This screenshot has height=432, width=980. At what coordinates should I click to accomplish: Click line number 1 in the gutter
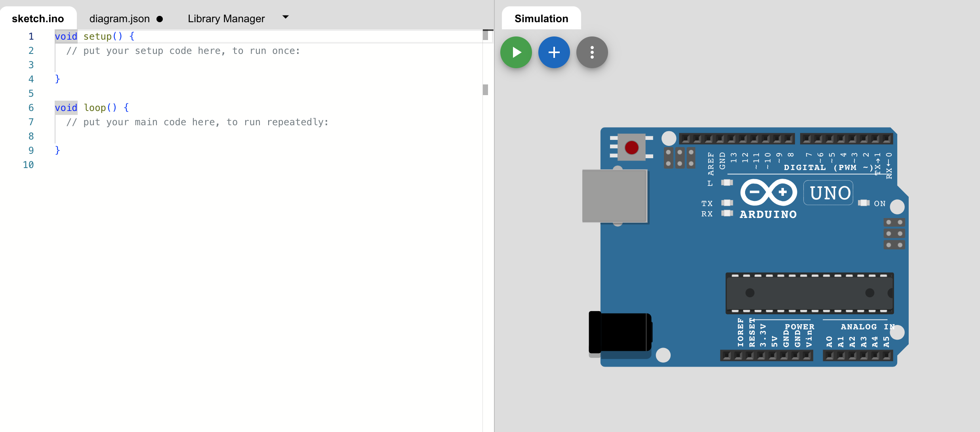pyautogui.click(x=31, y=36)
